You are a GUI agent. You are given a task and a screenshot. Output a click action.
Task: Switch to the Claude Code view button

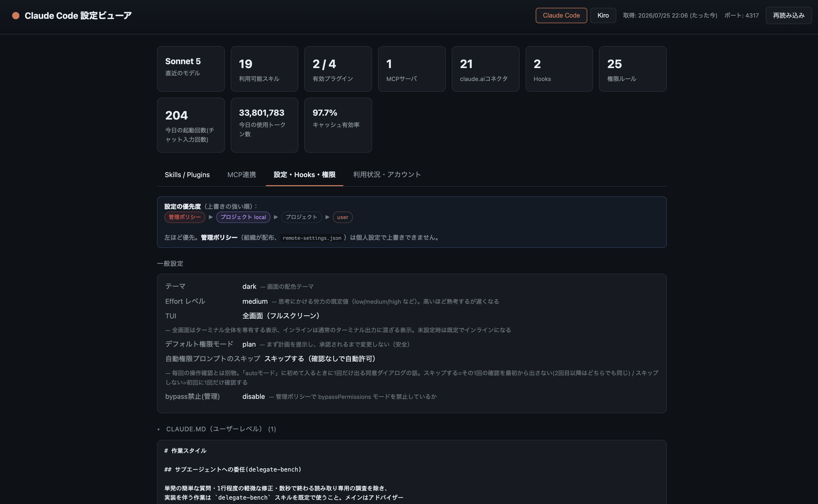click(x=561, y=15)
